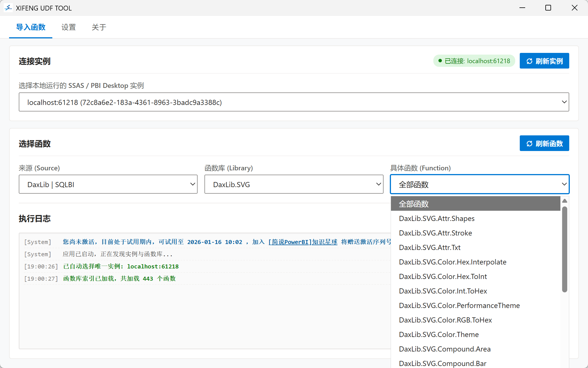Choose 全部函数 in function list
The width and height of the screenshot is (588, 368).
tap(475, 204)
